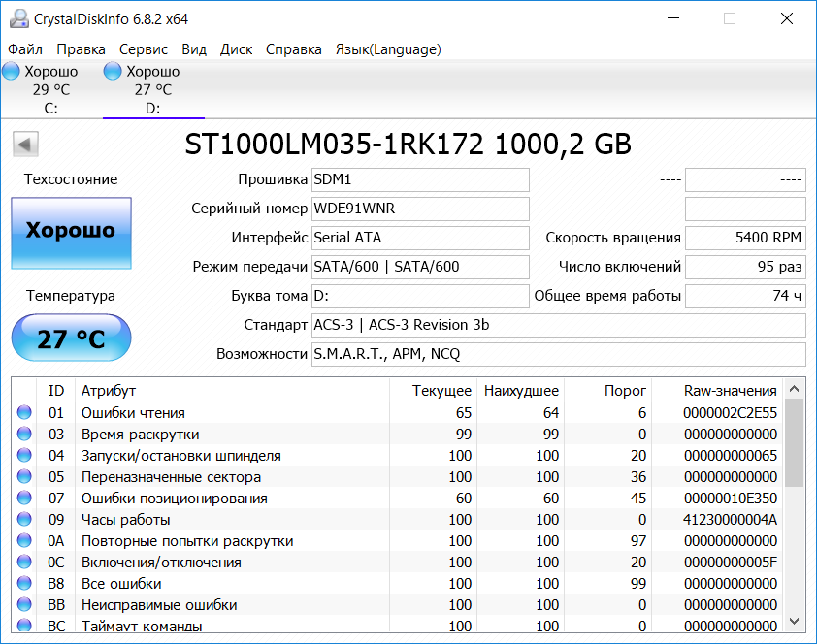Click the serial number field WDE91WNR

point(420,209)
